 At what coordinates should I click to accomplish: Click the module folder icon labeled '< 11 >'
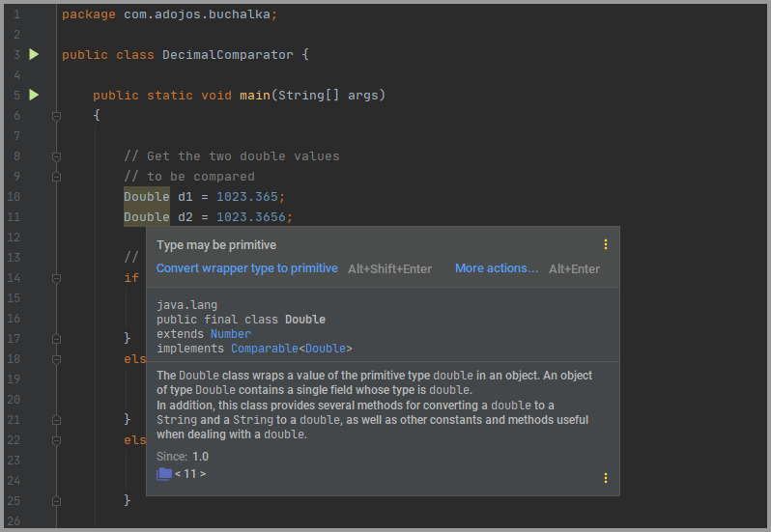[x=164, y=474]
